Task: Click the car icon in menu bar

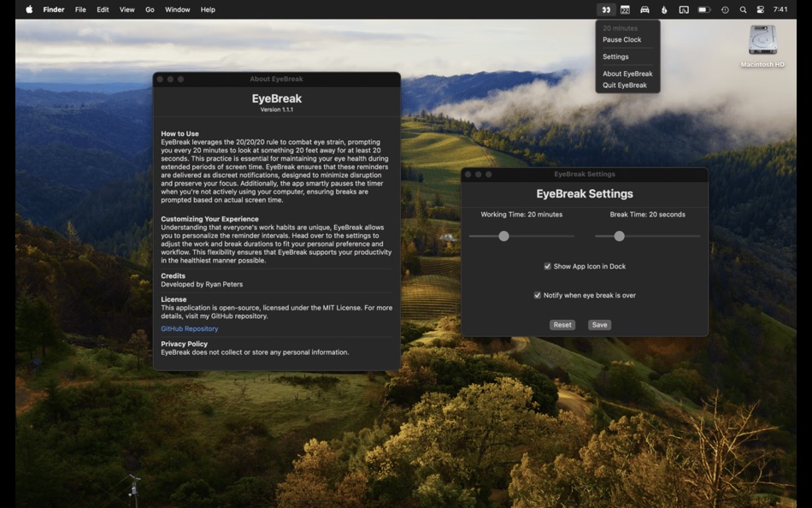Action: [644, 9]
